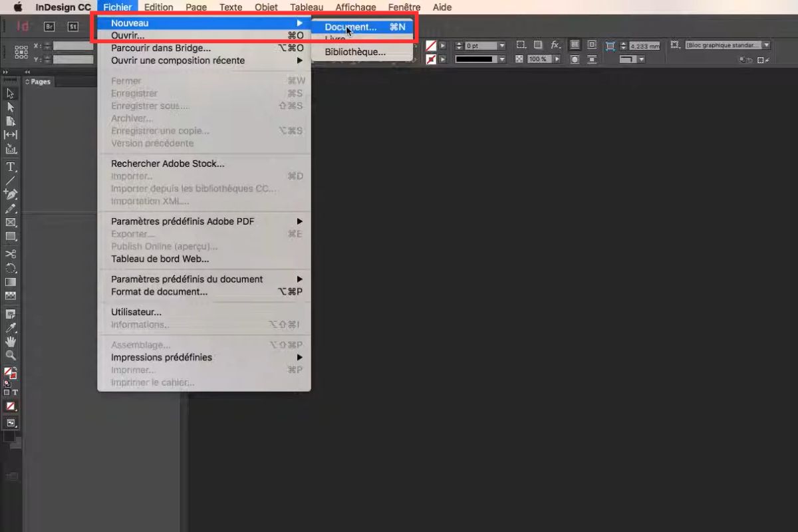798x532 pixels.
Task: Select the Content Collector tool
Action: point(11,149)
